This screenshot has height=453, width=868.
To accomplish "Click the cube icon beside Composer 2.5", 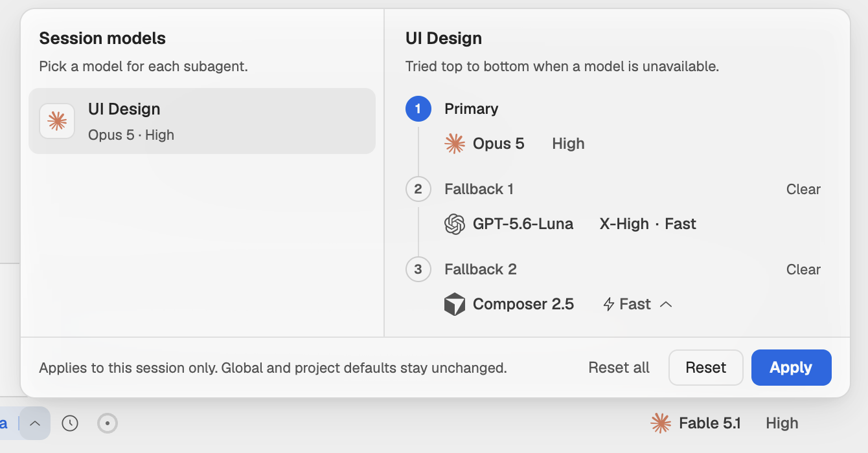I will coord(455,304).
